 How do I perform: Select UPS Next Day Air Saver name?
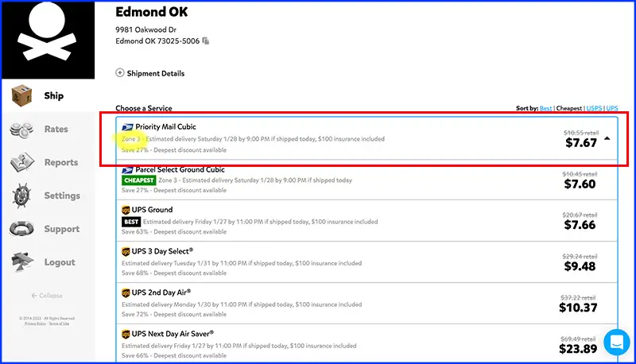(173, 334)
